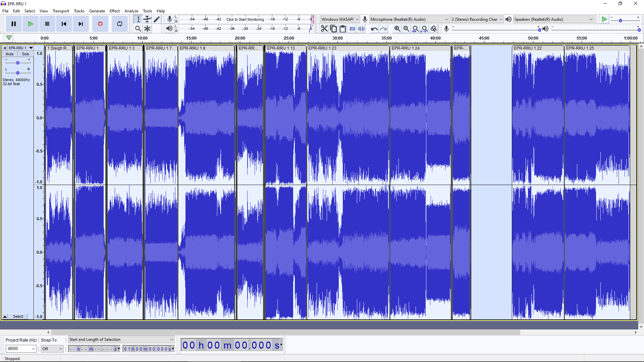The height and width of the screenshot is (362, 644).
Task: Open the Generate menu
Action: coord(97,11)
